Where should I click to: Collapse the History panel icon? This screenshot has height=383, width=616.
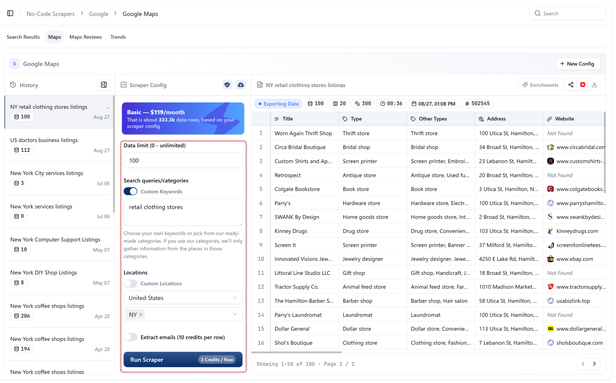click(104, 85)
